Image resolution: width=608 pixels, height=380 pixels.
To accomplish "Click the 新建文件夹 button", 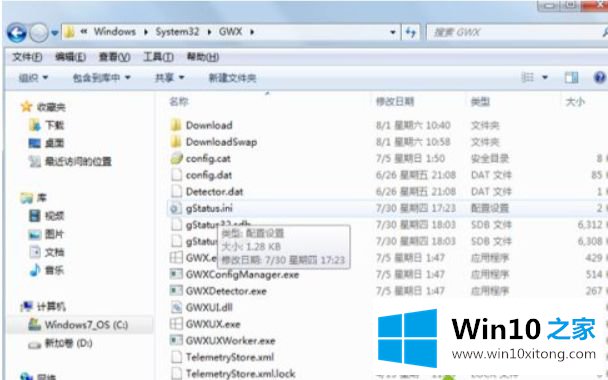I will point(232,78).
